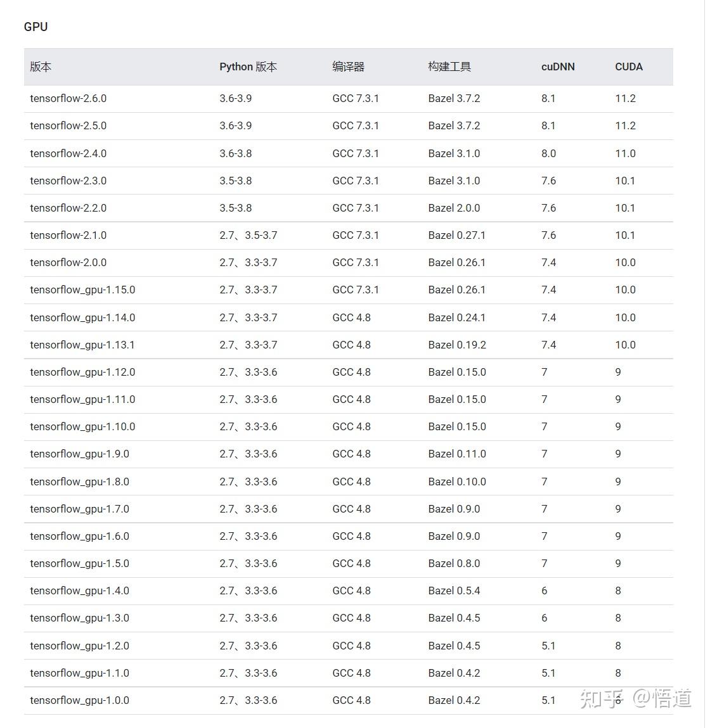Select the tensorflow-2.6.0 version cell
The width and height of the screenshot is (710, 728).
click(x=68, y=98)
